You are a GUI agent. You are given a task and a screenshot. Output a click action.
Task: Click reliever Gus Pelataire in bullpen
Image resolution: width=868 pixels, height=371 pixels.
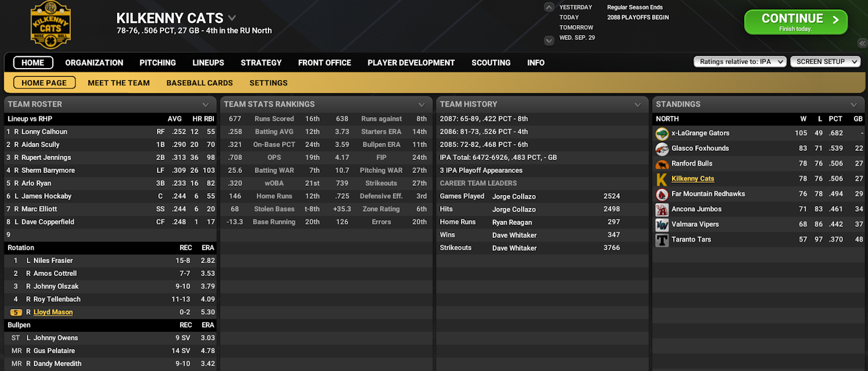point(54,351)
